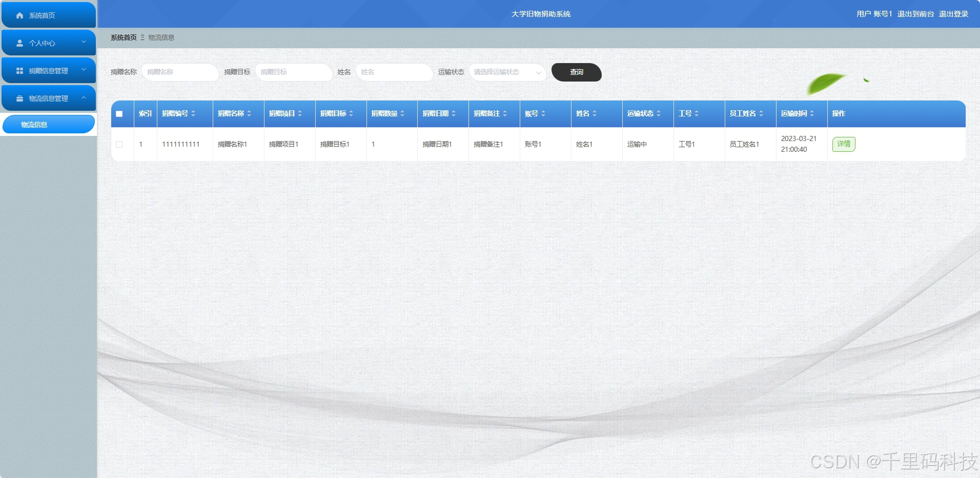980x478 pixels.
Task: Click the 索引 column header
Action: (146, 113)
